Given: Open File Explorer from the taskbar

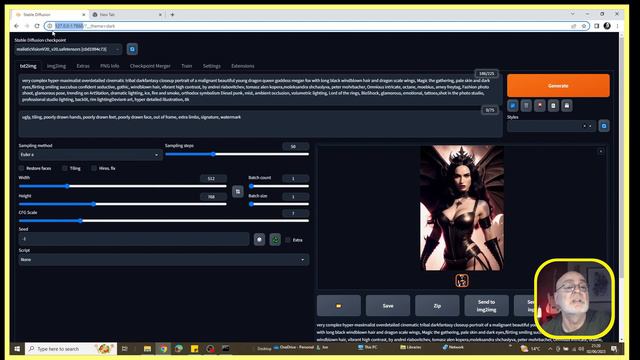Looking at the screenshot, I should pyautogui.click(x=147, y=349).
